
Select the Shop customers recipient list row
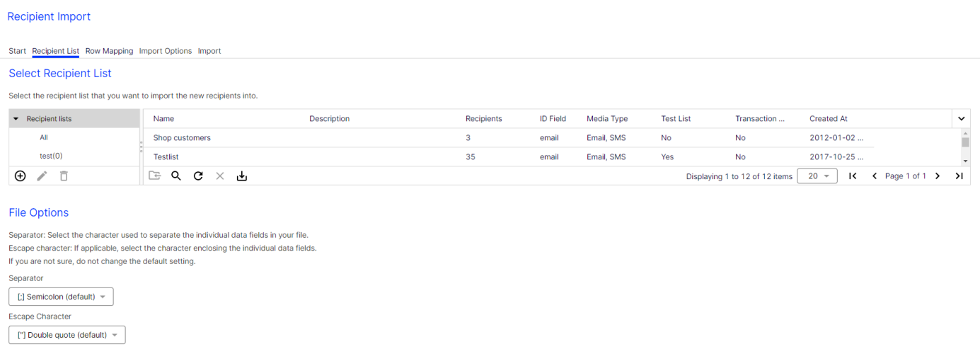[182, 138]
